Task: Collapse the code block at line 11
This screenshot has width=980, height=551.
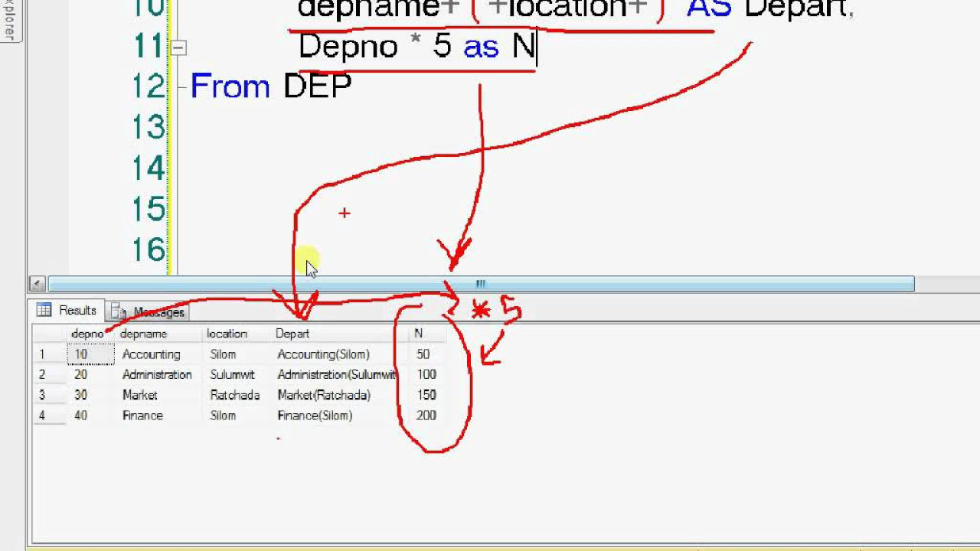Action: point(178,47)
